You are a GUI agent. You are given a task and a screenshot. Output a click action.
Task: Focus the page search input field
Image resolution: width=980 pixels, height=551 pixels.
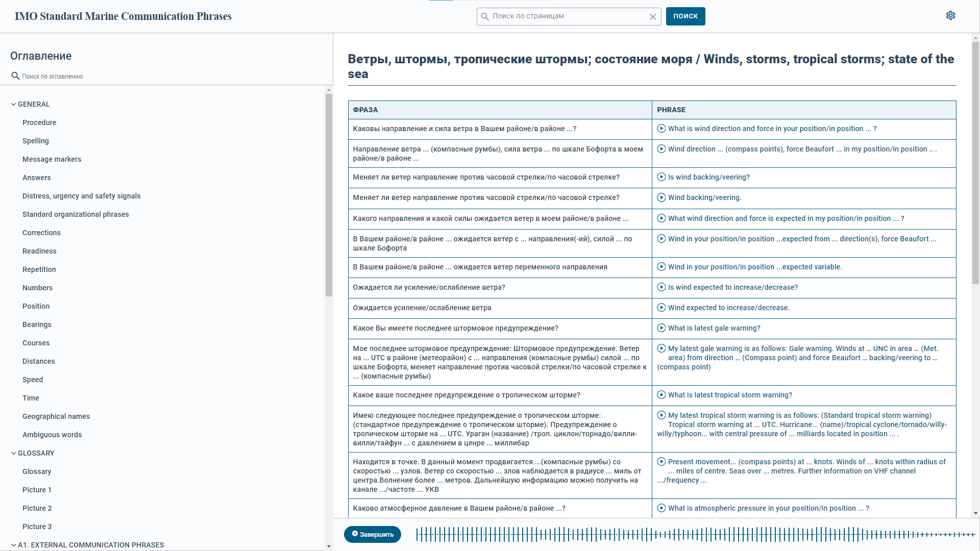[569, 16]
